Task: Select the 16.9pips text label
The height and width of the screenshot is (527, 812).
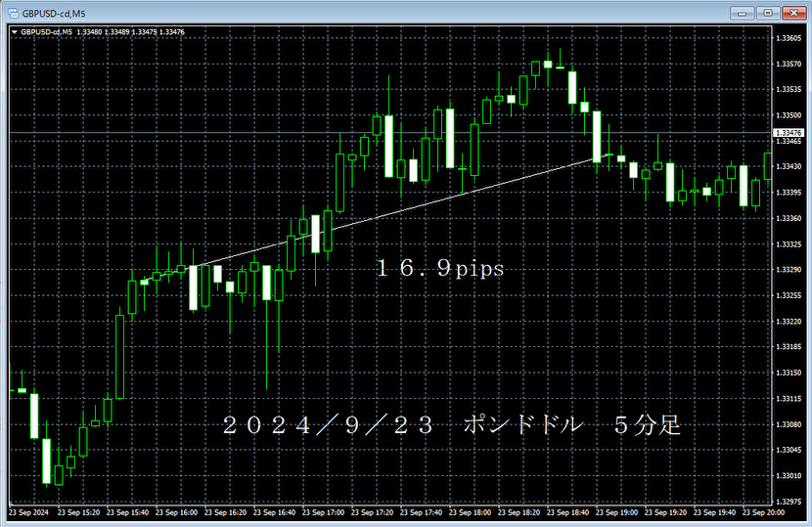Action: pos(440,268)
